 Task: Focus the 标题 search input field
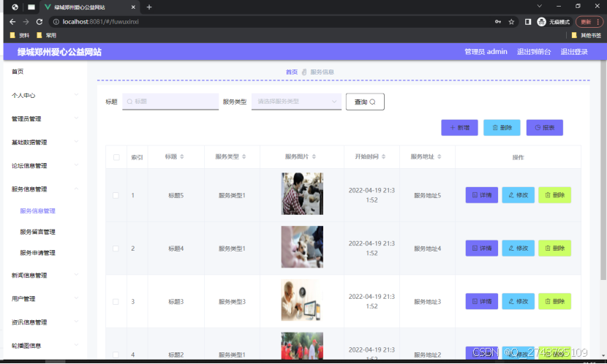[x=170, y=102]
